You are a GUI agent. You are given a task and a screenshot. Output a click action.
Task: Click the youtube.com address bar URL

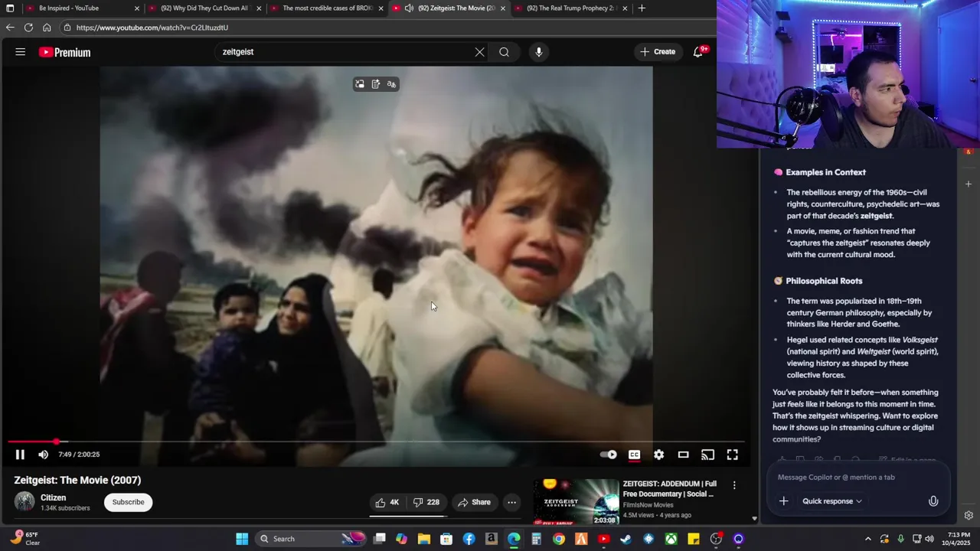tap(152, 28)
